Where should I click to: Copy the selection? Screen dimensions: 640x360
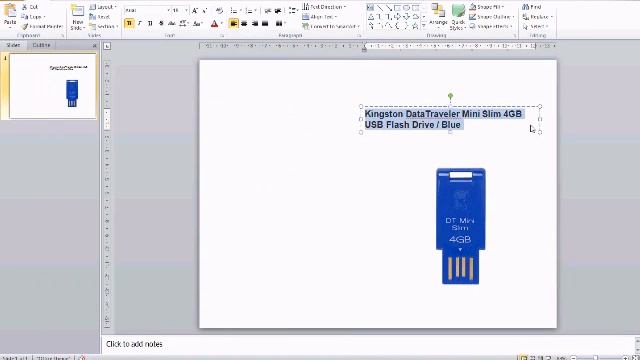[x=33, y=17]
